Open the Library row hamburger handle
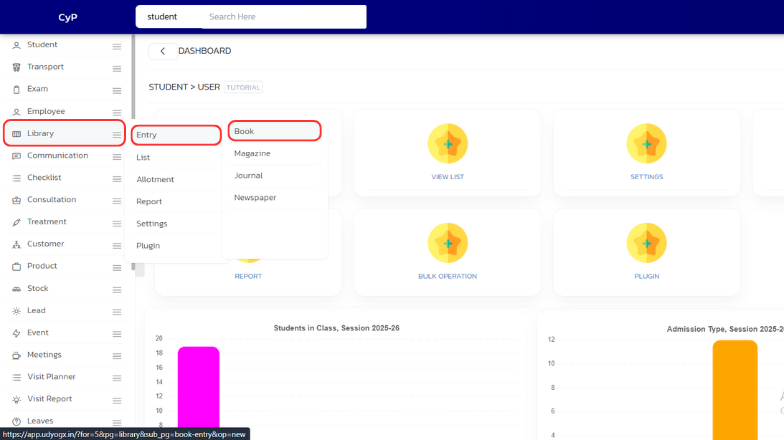Image resolution: width=784 pixels, height=440 pixels. pos(117,134)
